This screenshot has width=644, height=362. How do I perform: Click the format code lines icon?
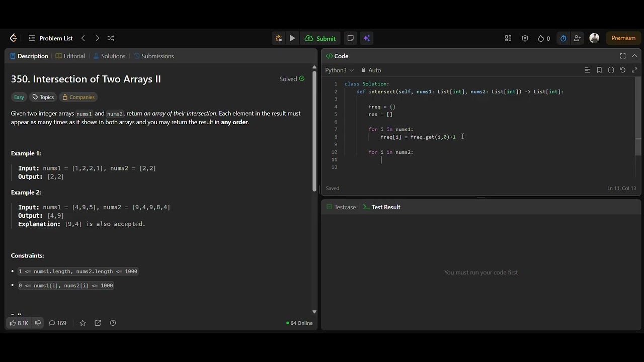[587, 70]
